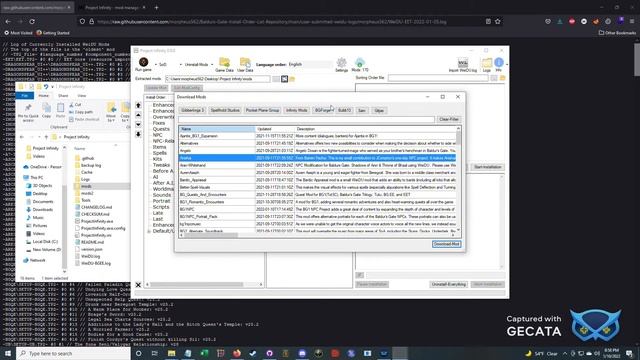640x360 pixels.
Task: Expand the Default tree node in install order
Action: (149, 231)
